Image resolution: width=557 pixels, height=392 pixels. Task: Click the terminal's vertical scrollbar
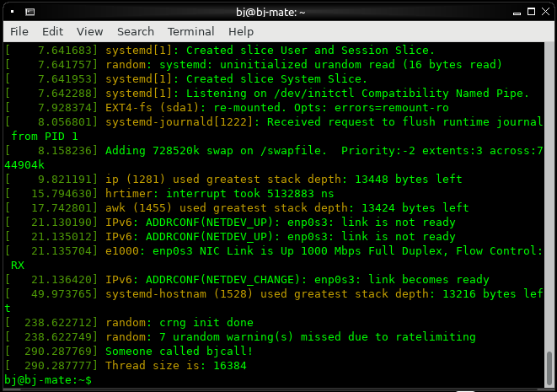point(551,211)
